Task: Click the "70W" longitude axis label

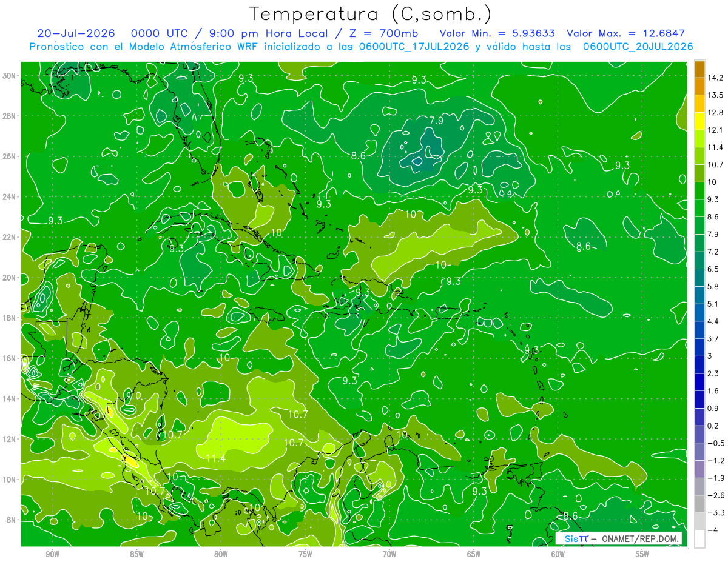Action: pyautogui.click(x=389, y=554)
